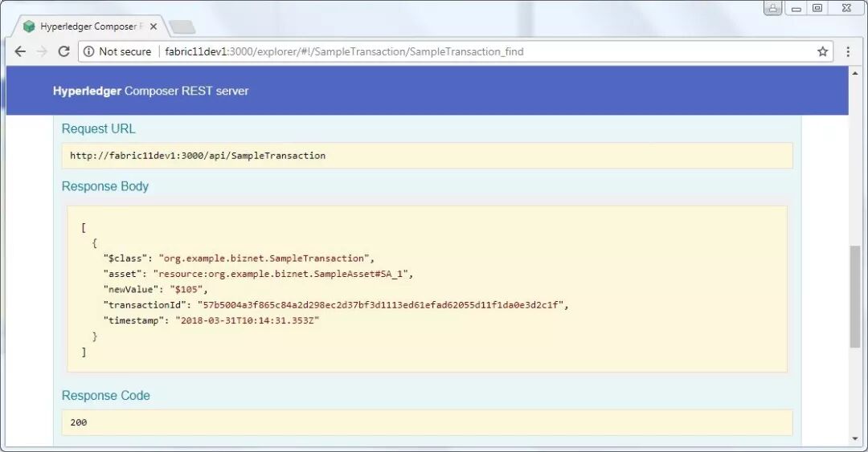868x452 pixels.
Task: Open site info via Not secure icon
Action: [x=88, y=51]
